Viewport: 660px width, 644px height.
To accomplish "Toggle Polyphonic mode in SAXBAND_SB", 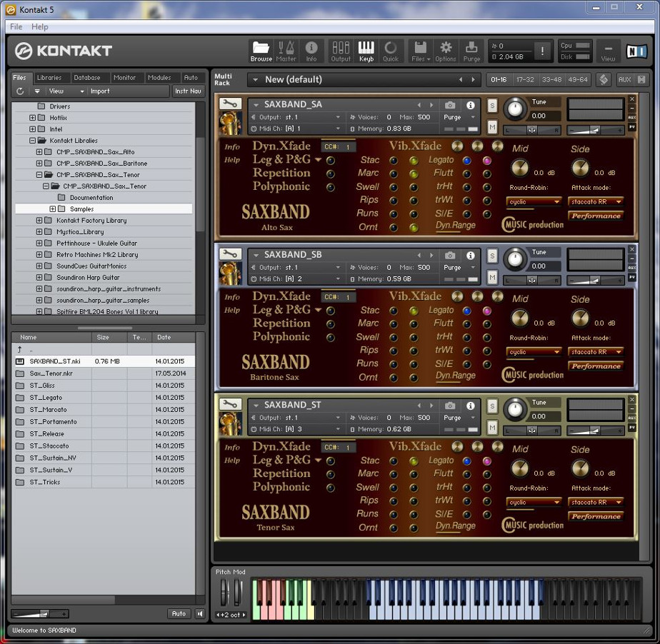I will (x=331, y=338).
